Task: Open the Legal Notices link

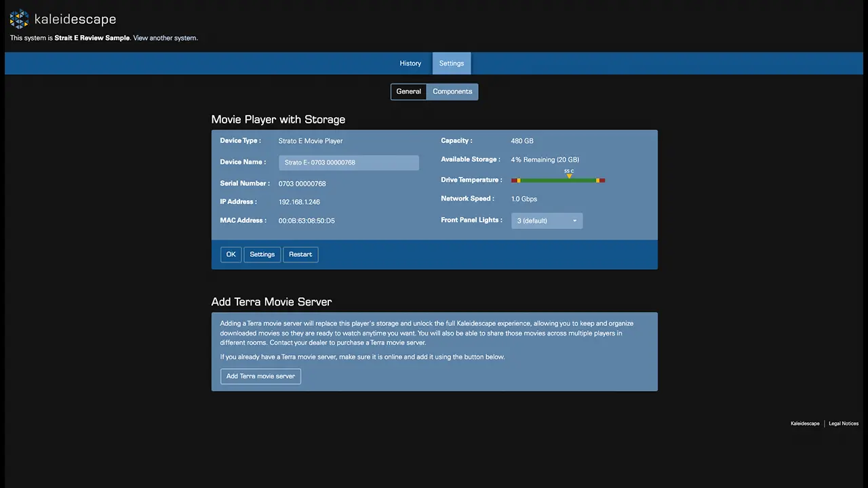Action: [844, 424]
